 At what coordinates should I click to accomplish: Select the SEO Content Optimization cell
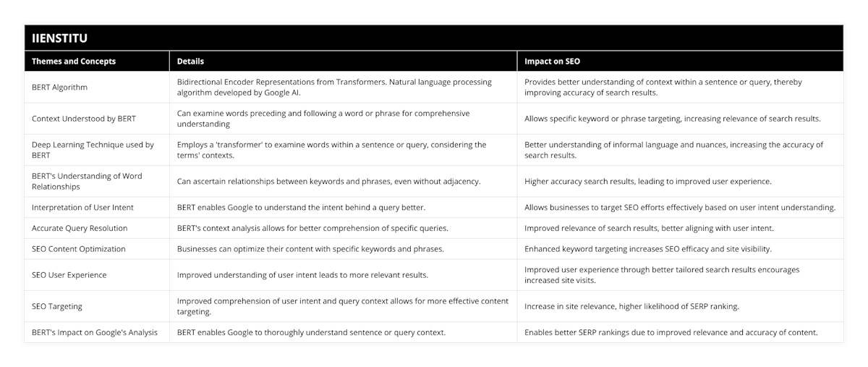[x=79, y=249]
